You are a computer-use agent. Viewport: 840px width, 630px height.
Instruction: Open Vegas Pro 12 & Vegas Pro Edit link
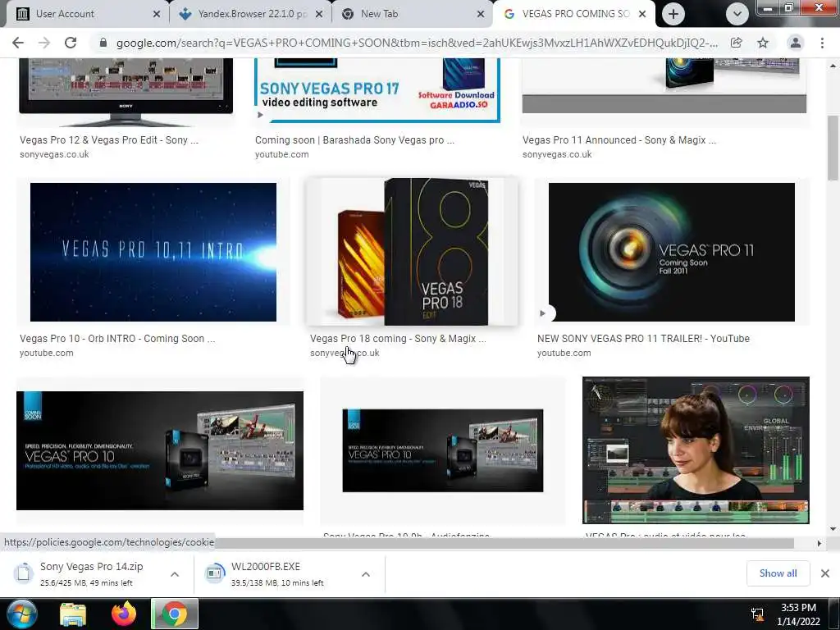coord(109,140)
